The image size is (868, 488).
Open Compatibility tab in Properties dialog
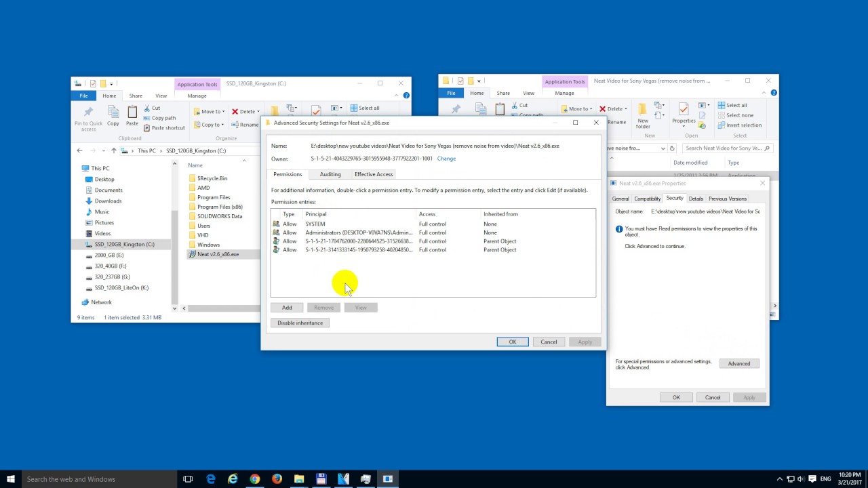pyautogui.click(x=647, y=199)
